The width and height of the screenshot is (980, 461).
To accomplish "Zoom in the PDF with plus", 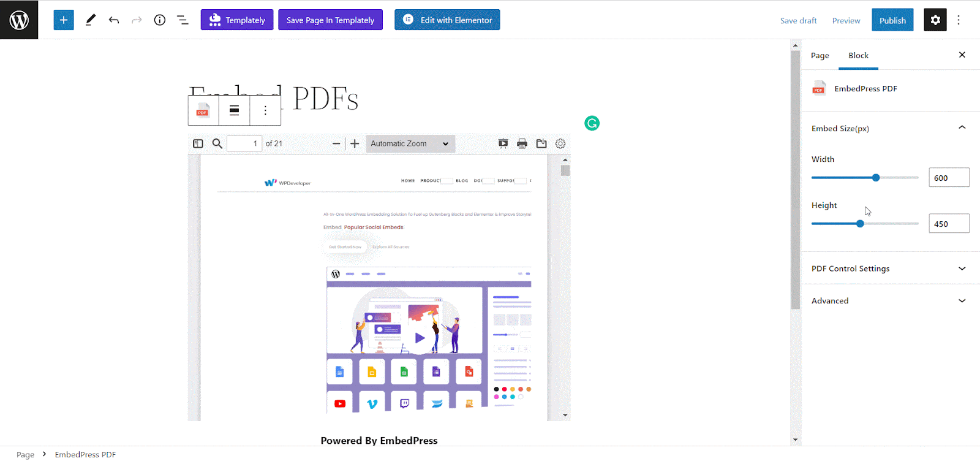I will [355, 143].
